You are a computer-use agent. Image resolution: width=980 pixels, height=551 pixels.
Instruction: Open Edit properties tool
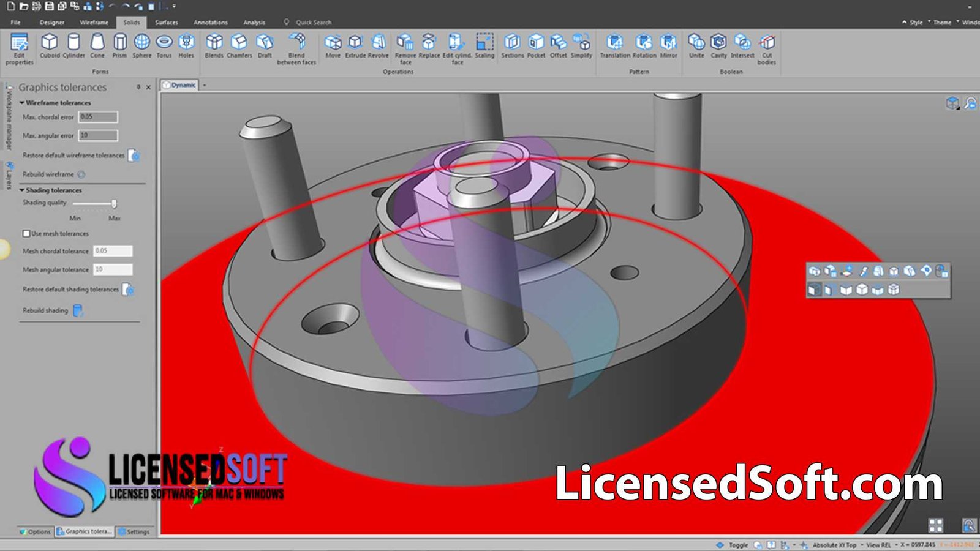coord(20,49)
